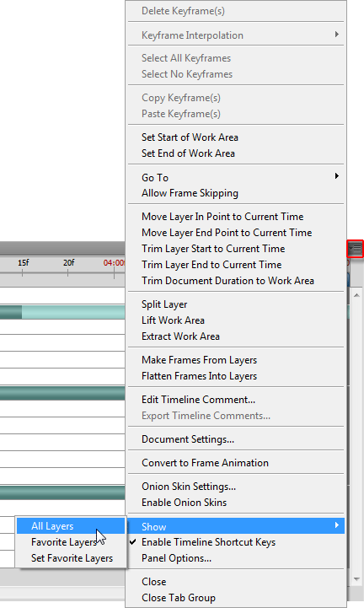Open the timeline panel flyout menu icon
364x608 pixels.
pos(355,249)
